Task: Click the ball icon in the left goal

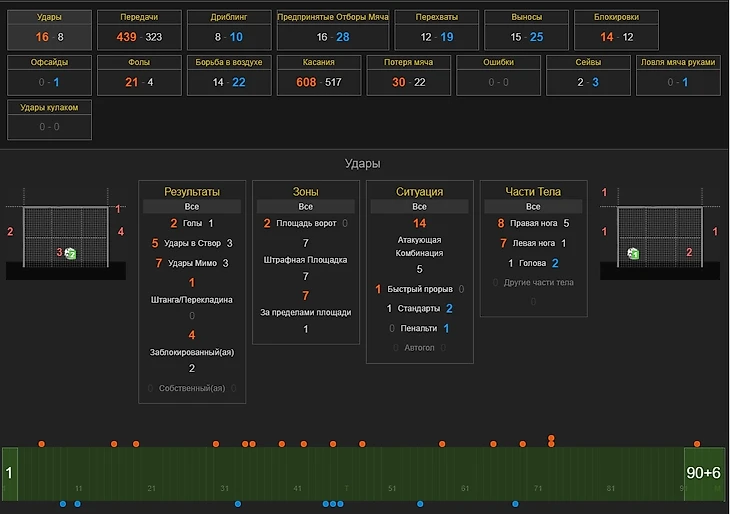Action: point(70,254)
